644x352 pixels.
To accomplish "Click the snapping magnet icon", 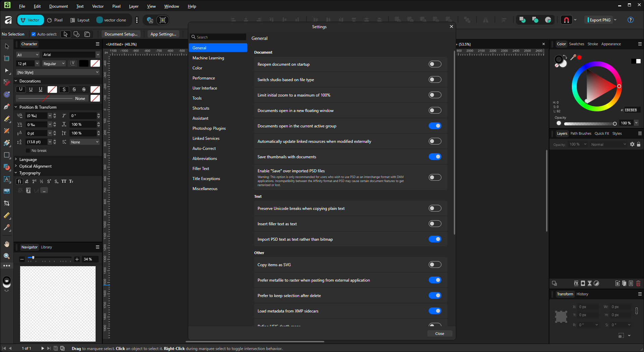I will click(567, 20).
